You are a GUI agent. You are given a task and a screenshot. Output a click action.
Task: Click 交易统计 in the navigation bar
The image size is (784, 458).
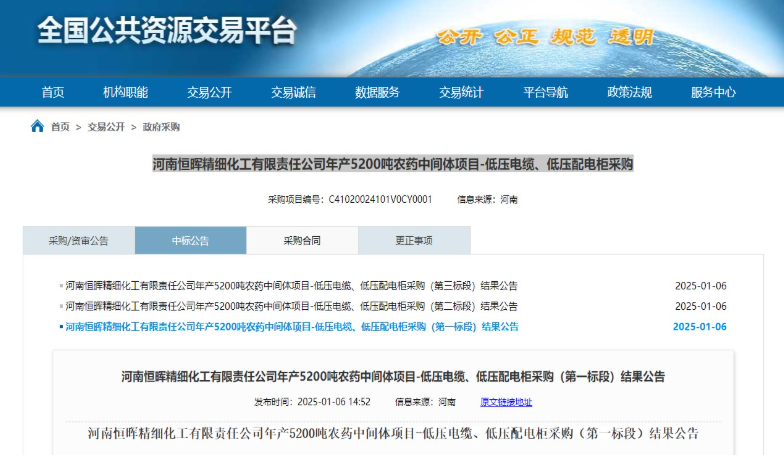461,92
